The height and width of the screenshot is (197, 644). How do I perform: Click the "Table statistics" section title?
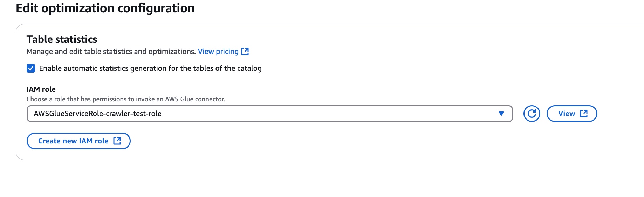click(x=62, y=39)
